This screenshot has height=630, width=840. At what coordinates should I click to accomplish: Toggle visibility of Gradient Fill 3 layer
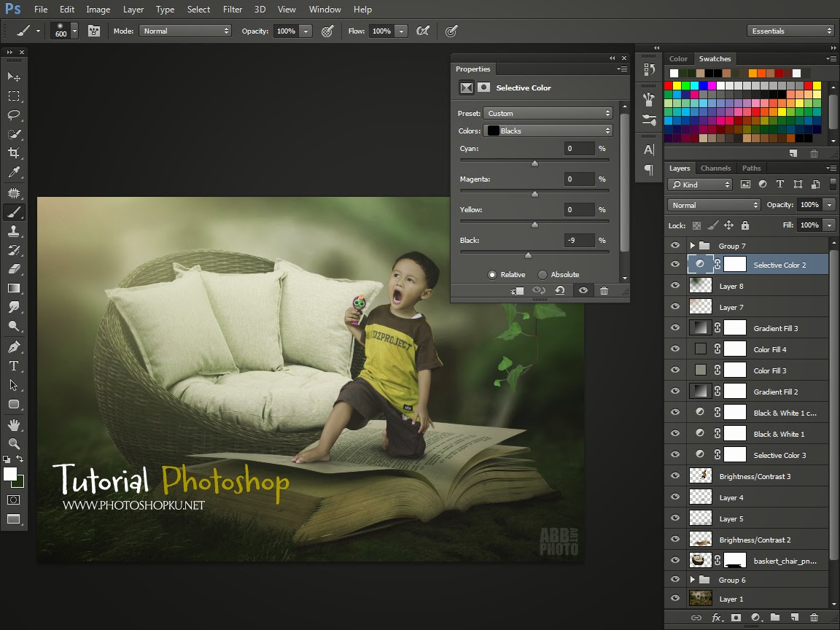tap(675, 329)
